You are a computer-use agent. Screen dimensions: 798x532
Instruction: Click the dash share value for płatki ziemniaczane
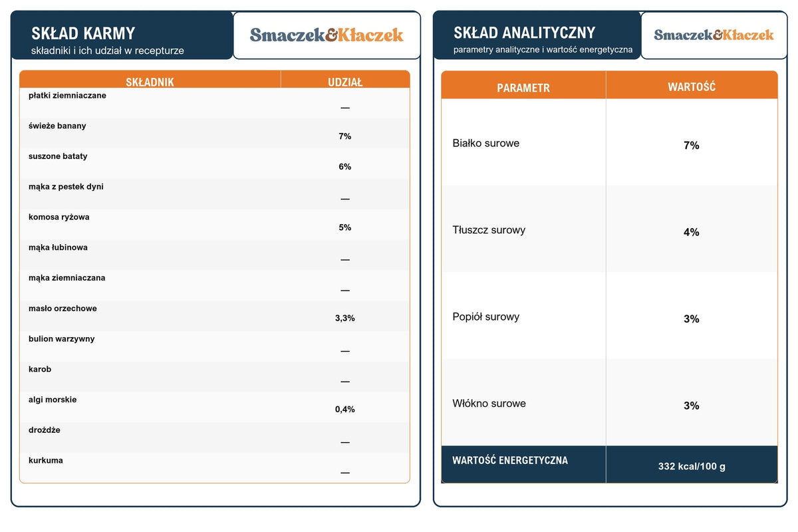(x=345, y=108)
